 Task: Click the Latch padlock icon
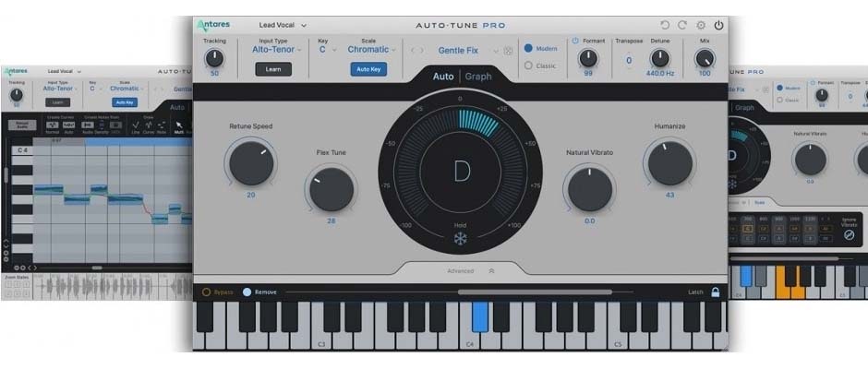click(715, 292)
